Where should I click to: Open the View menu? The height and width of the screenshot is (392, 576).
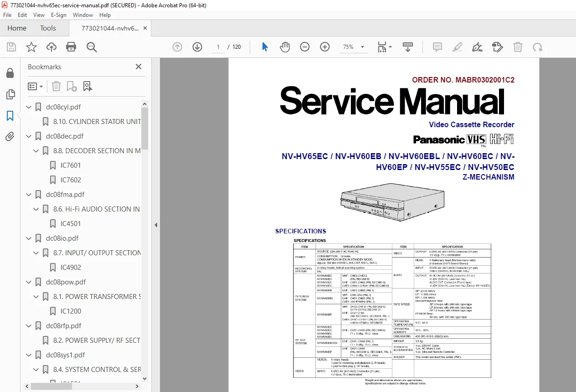(x=39, y=15)
